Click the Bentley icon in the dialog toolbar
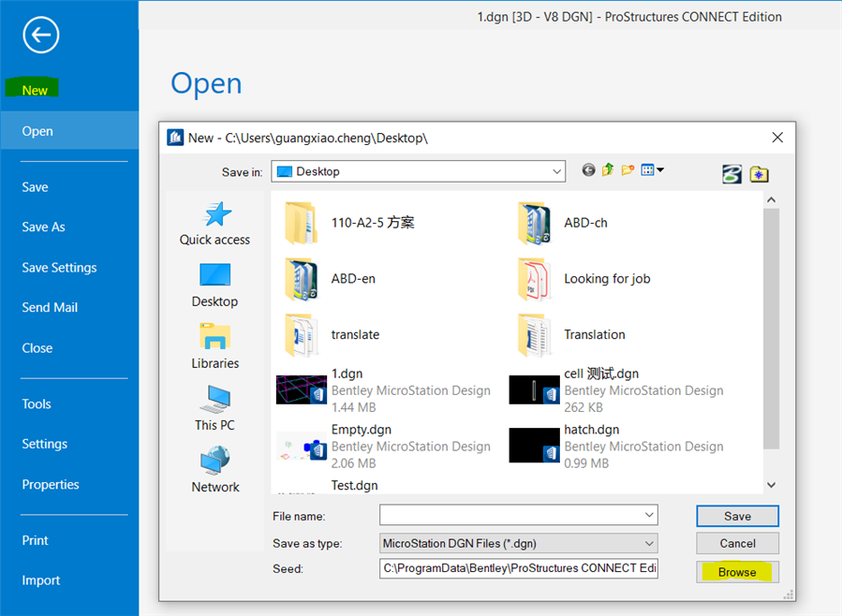 [731, 173]
